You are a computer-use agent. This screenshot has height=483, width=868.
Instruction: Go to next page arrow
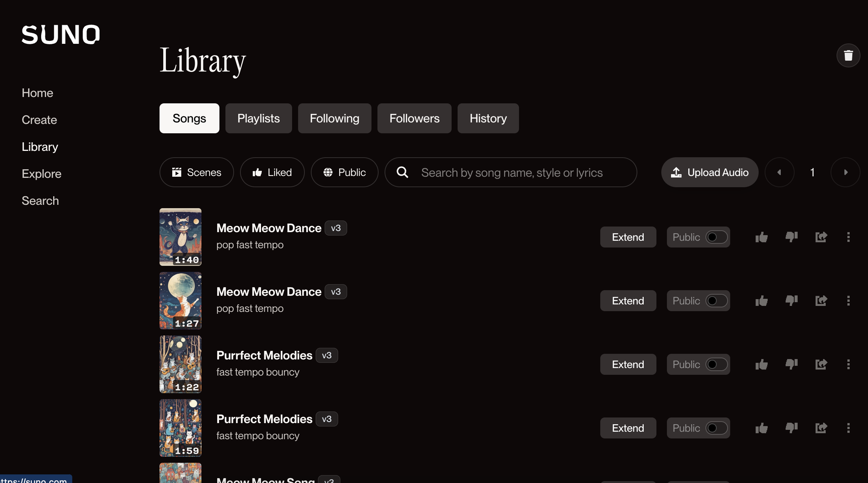tap(845, 172)
